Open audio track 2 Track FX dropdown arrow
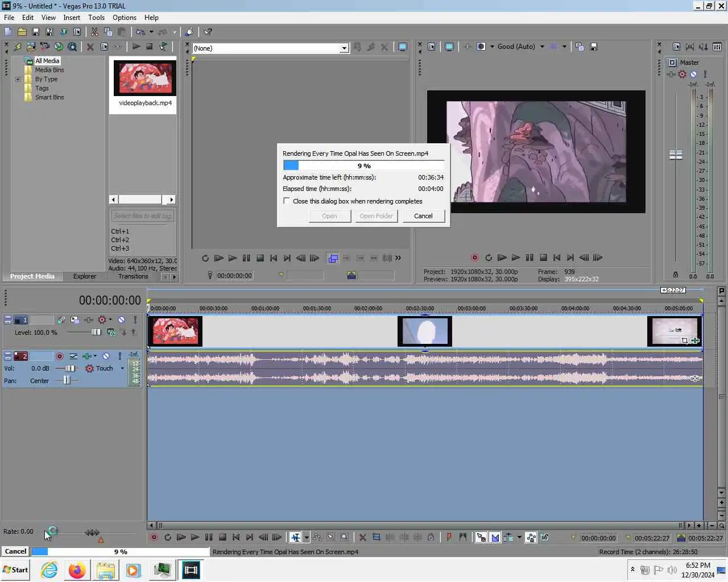 click(95, 356)
